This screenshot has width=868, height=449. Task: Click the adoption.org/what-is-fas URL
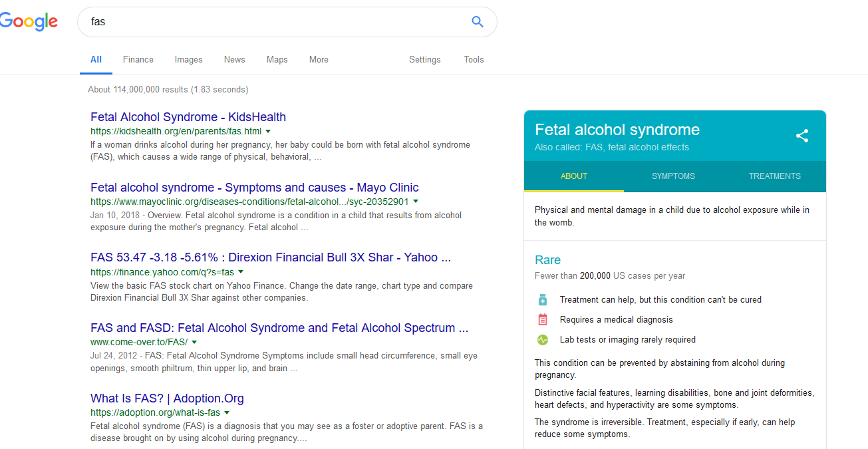155,412
